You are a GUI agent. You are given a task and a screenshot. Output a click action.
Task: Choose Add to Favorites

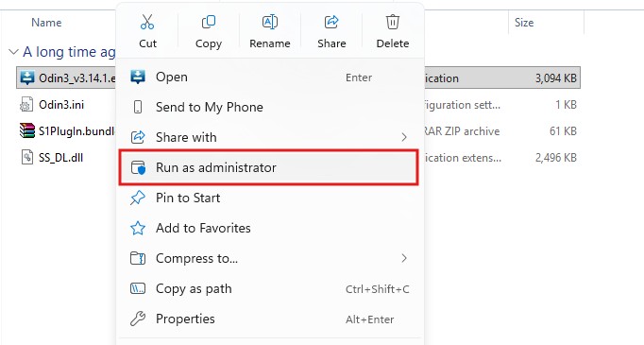pyautogui.click(x=269, y=228)
